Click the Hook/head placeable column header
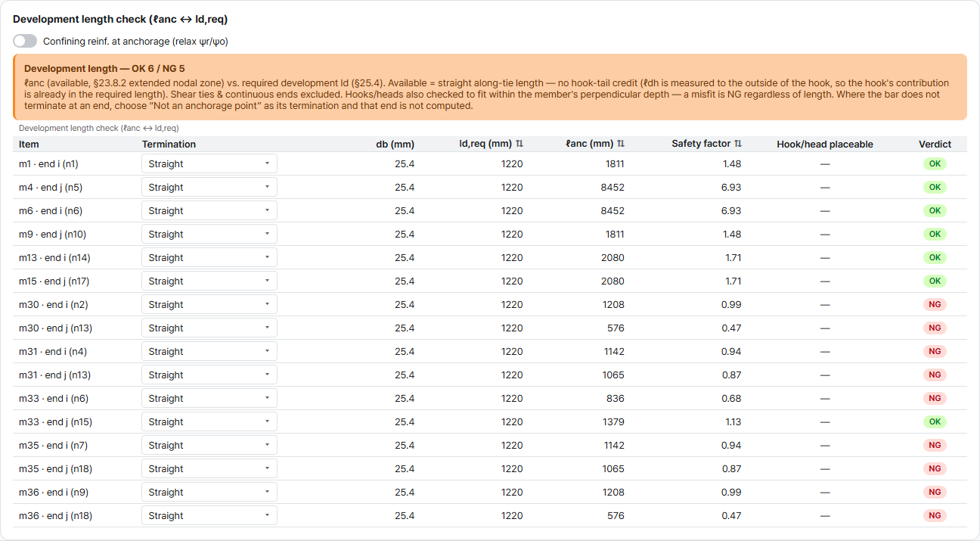 (x=825, y=144)
